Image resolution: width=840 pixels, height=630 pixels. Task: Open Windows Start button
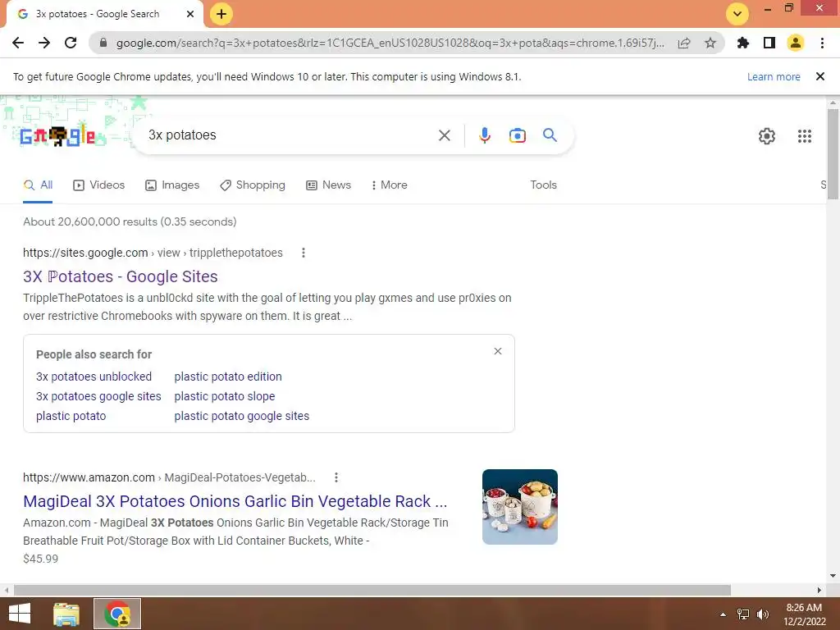20,614
